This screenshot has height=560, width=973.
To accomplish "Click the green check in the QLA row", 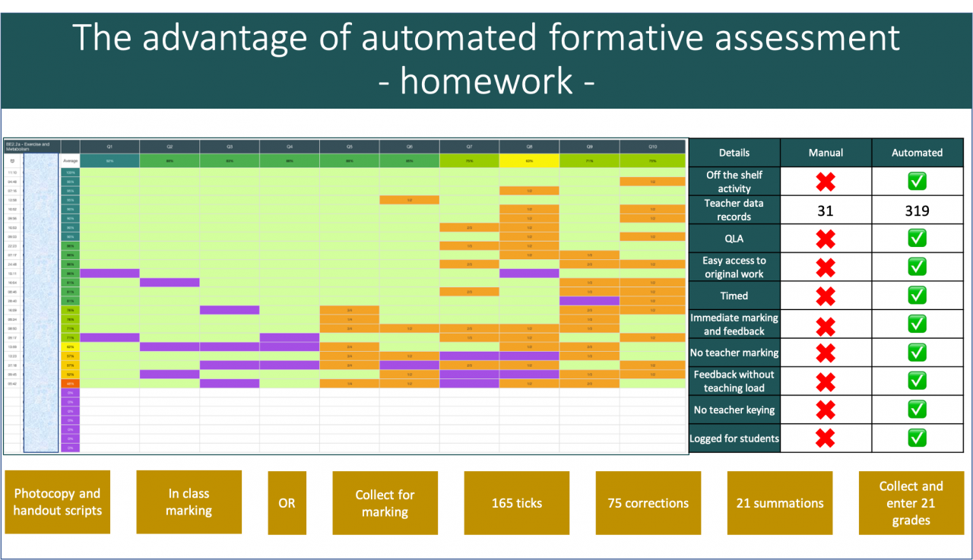I will pos(918,239).
